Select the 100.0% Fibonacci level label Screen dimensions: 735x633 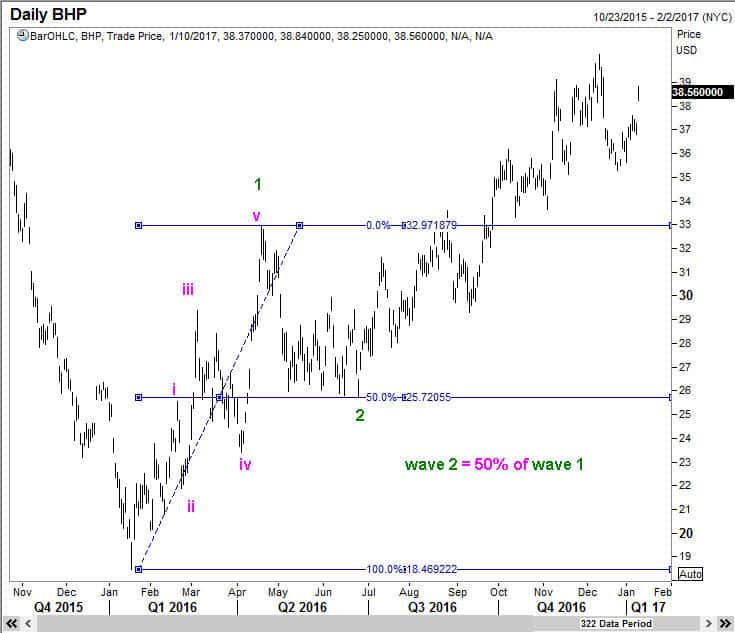[x=383, y=569]
